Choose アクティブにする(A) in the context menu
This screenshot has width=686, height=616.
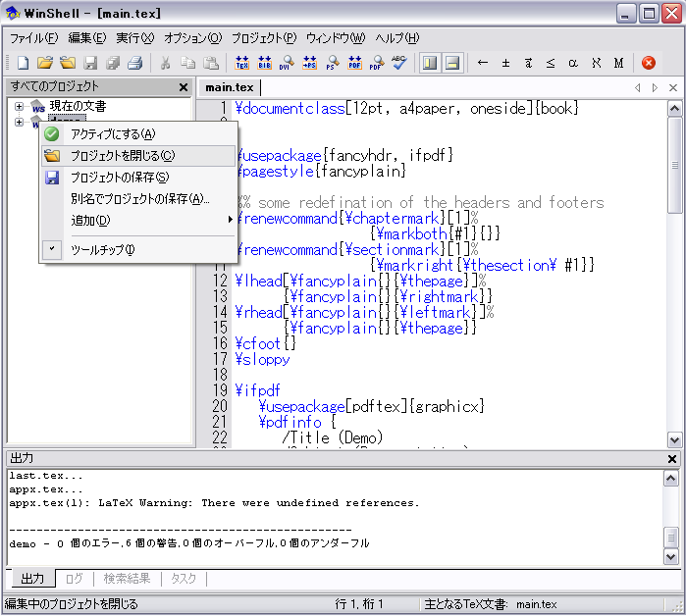tap(138, 133)
